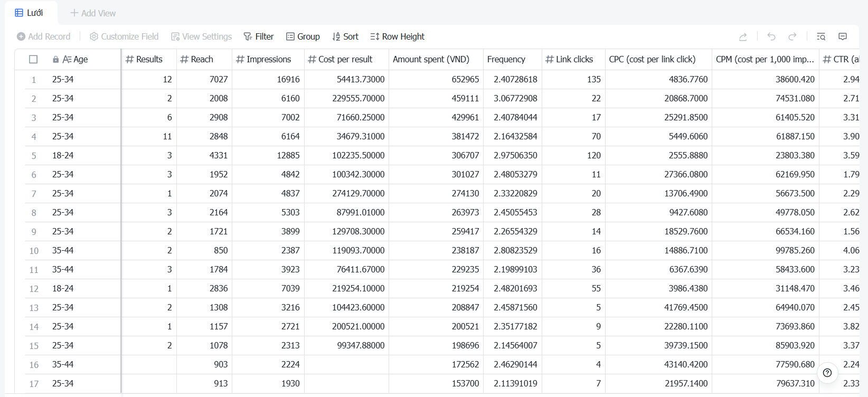Click the find-in-records search icon

pyautogui.click(x=821, y=36)
